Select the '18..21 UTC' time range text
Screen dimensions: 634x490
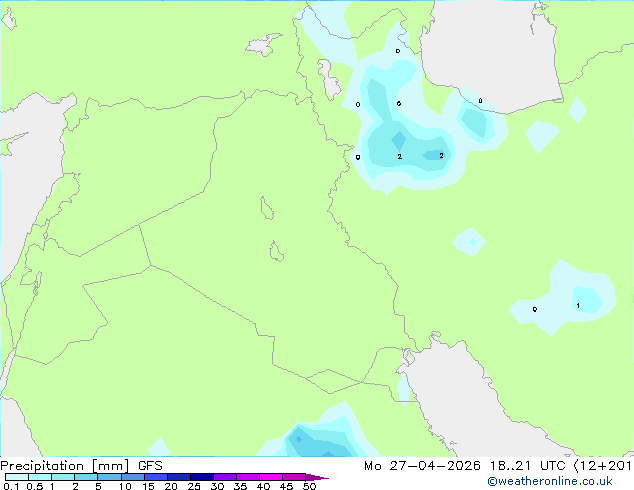(x=527, y=466)
